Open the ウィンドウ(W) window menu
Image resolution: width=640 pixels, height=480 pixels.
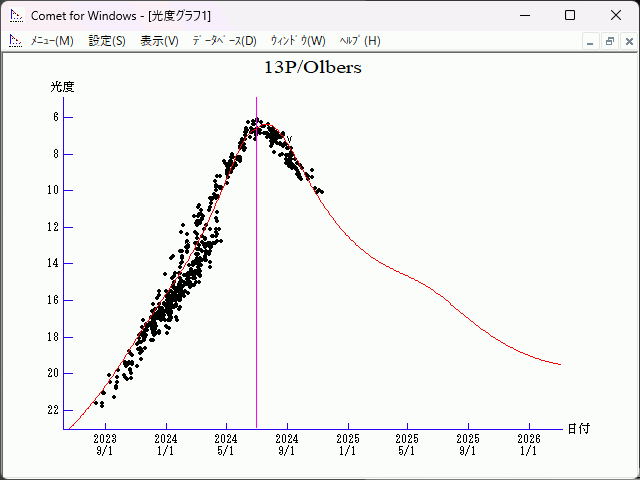[298, 41]
